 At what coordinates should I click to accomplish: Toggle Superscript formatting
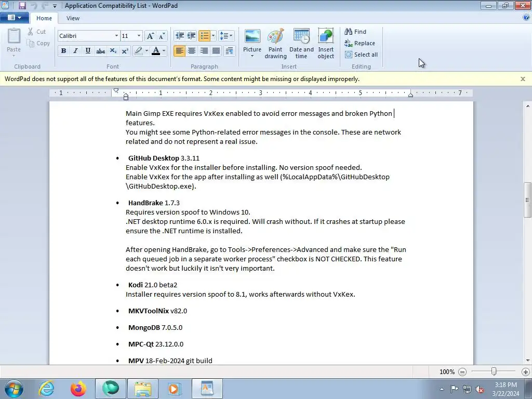click(x=125, y=51)
